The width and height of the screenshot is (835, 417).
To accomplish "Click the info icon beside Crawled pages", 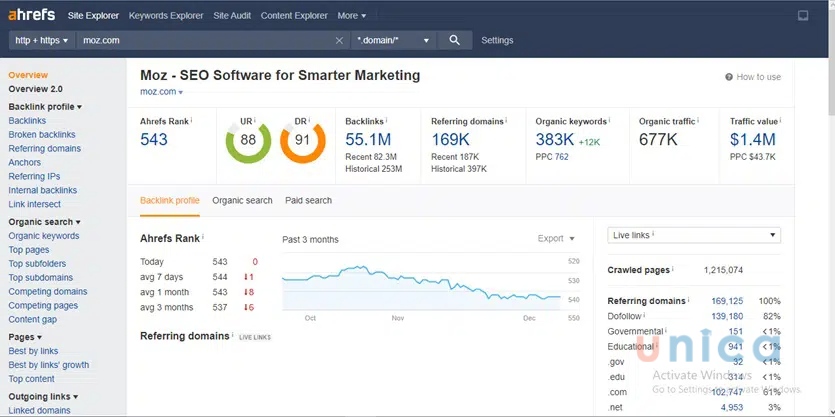I will [x=673, y=270].
